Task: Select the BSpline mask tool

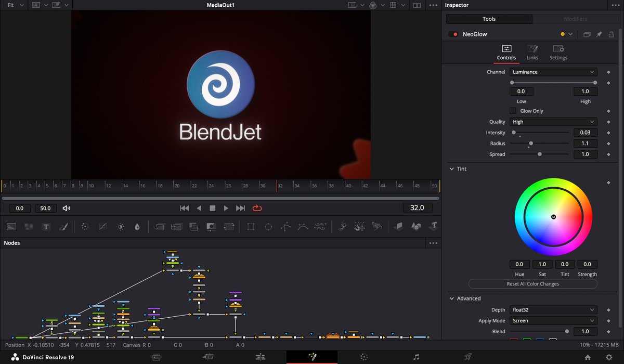Action: click(303, 227)
